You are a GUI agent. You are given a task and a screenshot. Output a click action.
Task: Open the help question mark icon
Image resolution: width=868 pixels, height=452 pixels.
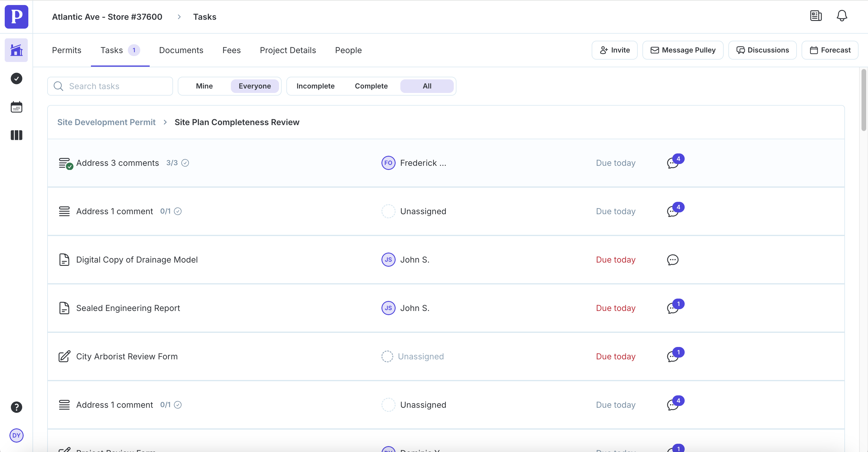pos(16,407)
